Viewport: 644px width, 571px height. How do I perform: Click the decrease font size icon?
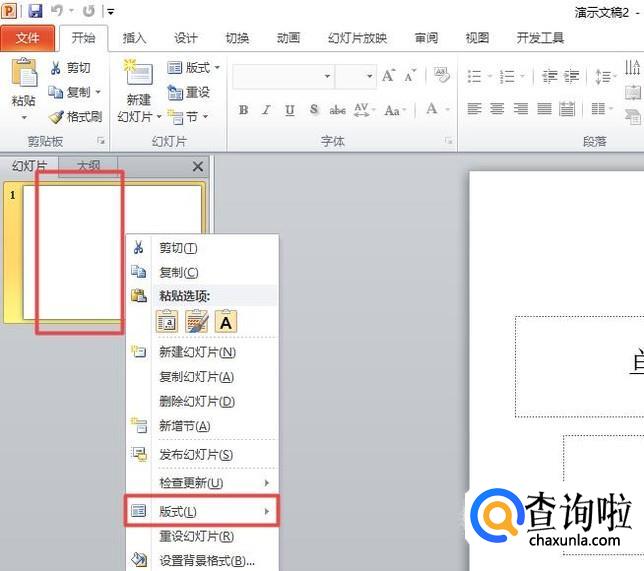point(409,76)
